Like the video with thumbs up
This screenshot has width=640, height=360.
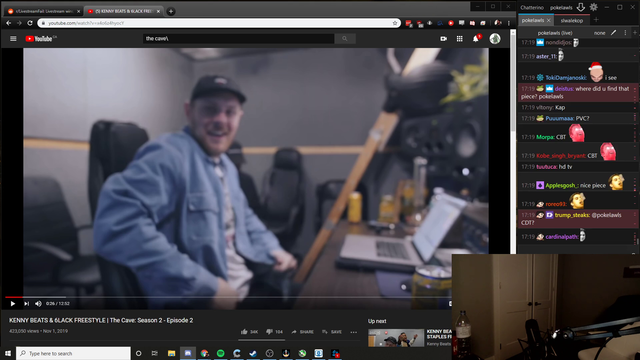coord(249,332)
